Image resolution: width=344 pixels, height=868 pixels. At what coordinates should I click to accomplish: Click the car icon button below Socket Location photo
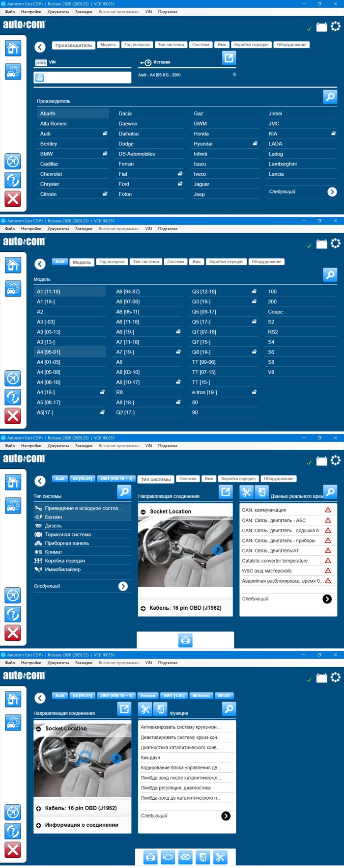[185, 640]
